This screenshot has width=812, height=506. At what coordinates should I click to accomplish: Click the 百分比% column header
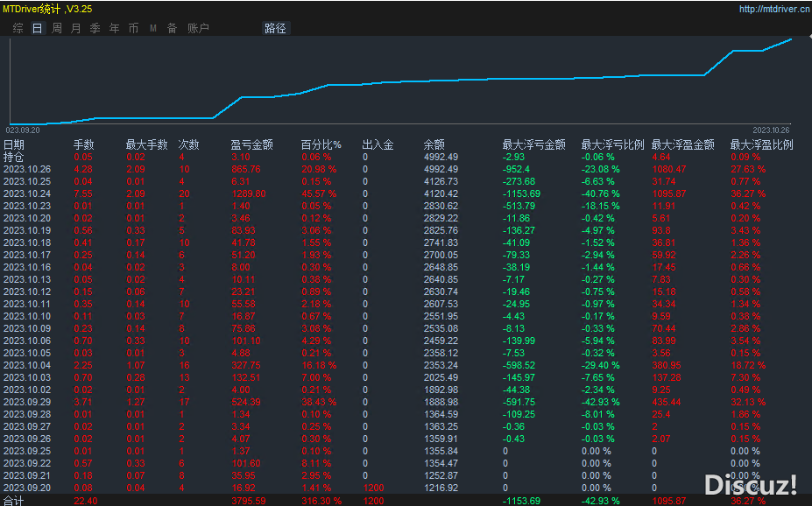321,144
